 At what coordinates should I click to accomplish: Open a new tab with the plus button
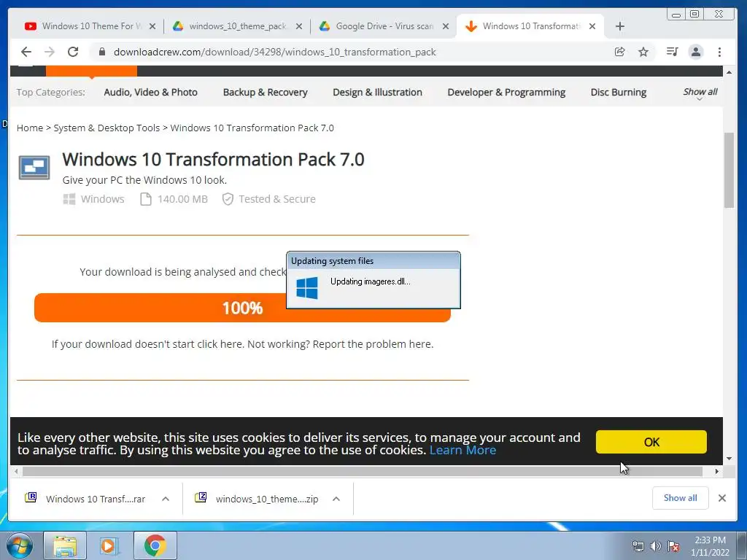[620, 26]
